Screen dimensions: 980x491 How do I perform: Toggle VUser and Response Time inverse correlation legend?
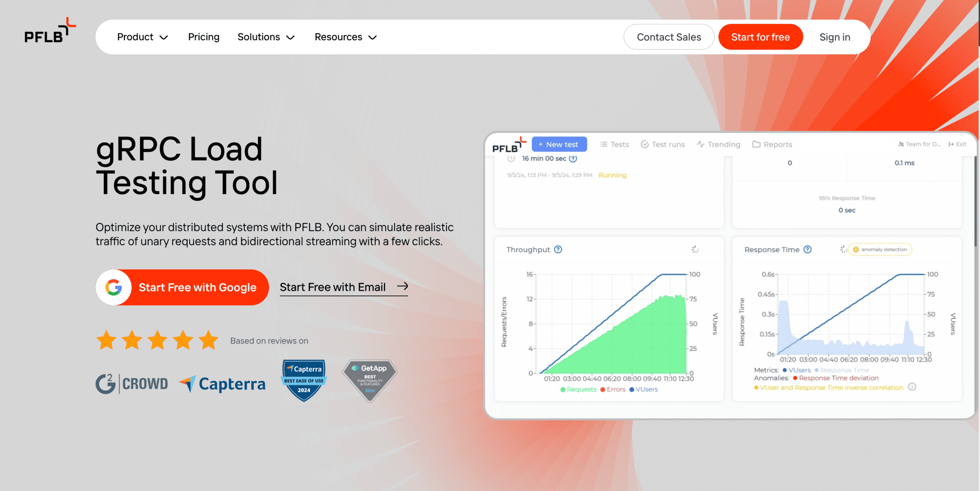pyautogui.click(x=828, y=388)
